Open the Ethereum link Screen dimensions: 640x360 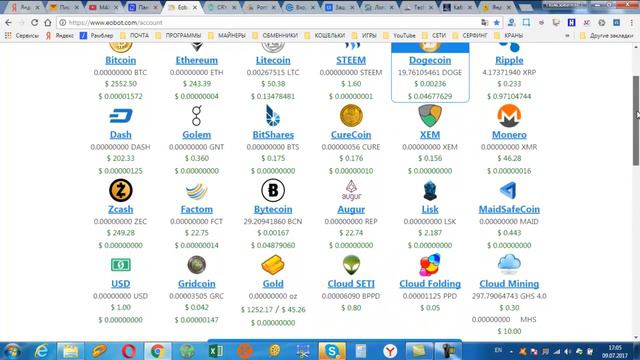point(197,60)
